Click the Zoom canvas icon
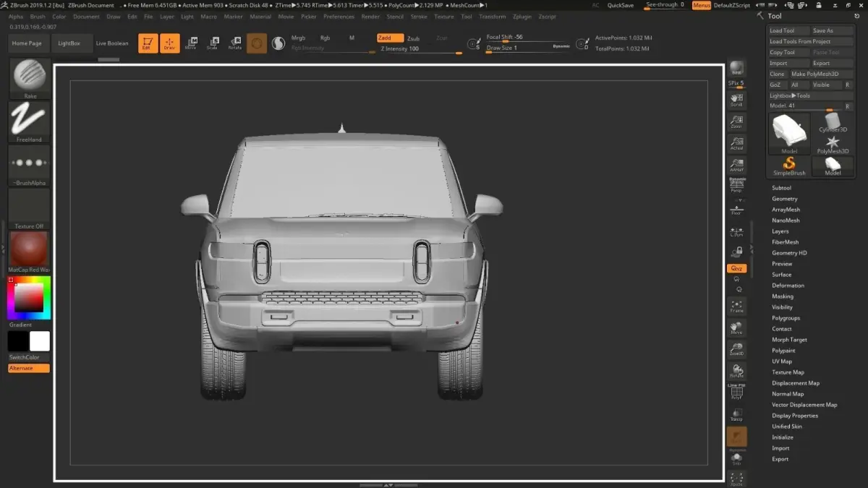Screen dimensions: 868x488 736,121
